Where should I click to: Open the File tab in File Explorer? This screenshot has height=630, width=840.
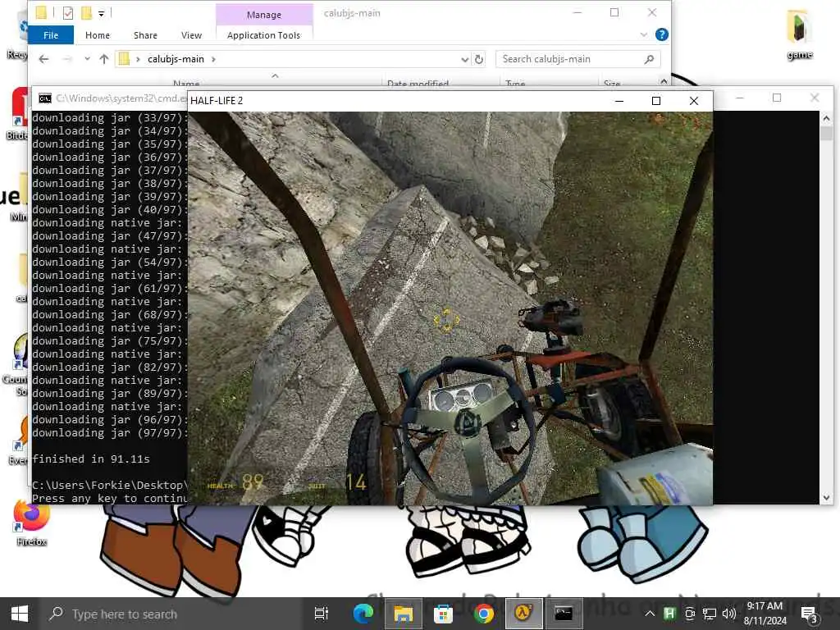click(51, 35)
